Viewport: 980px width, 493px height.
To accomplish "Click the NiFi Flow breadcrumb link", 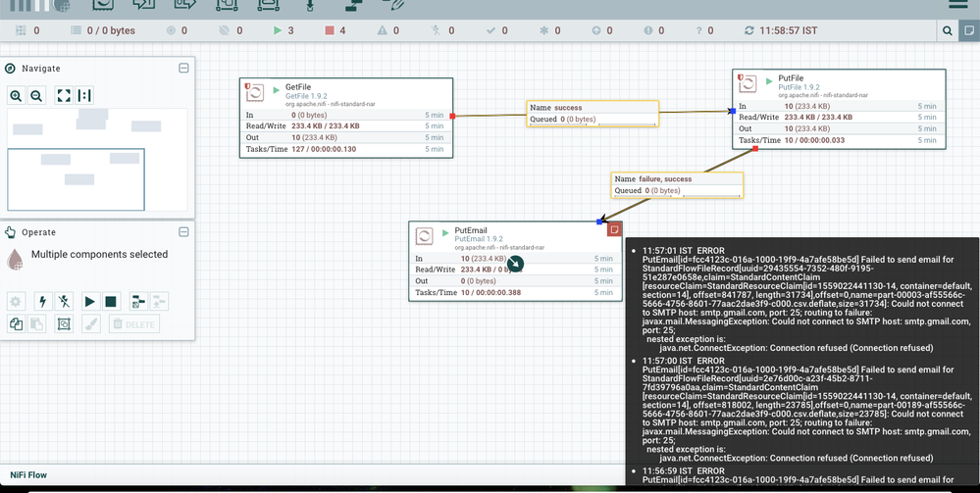I will [28, 475].
